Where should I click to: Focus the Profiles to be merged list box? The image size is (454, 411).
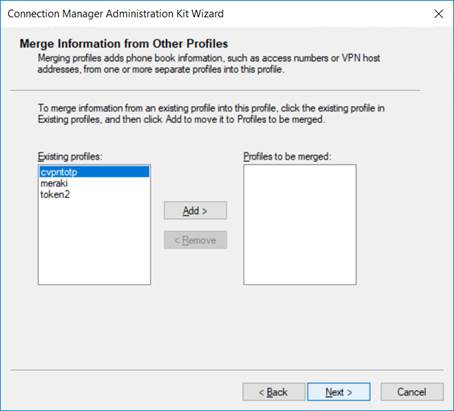coord(300,224)
